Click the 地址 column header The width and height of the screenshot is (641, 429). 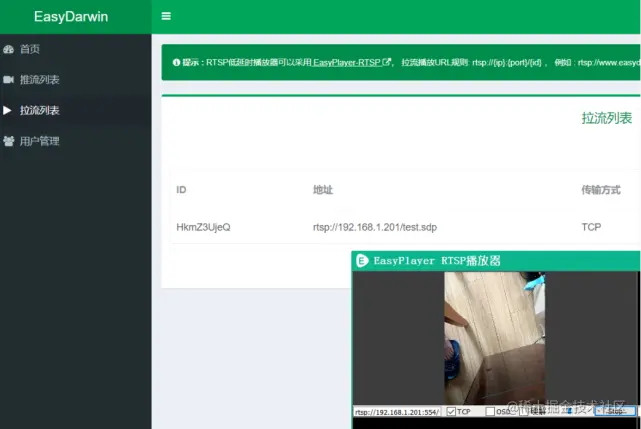click(x=323, y=190)
